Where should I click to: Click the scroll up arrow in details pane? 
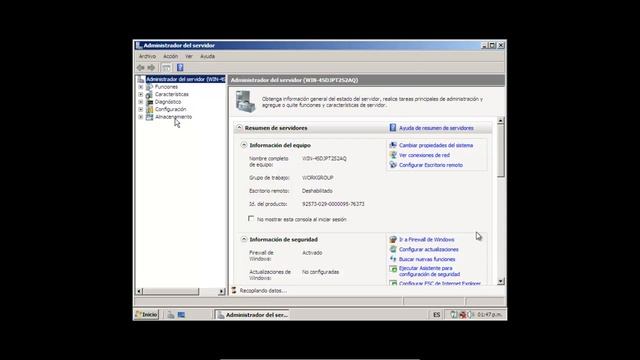point(501,120)
